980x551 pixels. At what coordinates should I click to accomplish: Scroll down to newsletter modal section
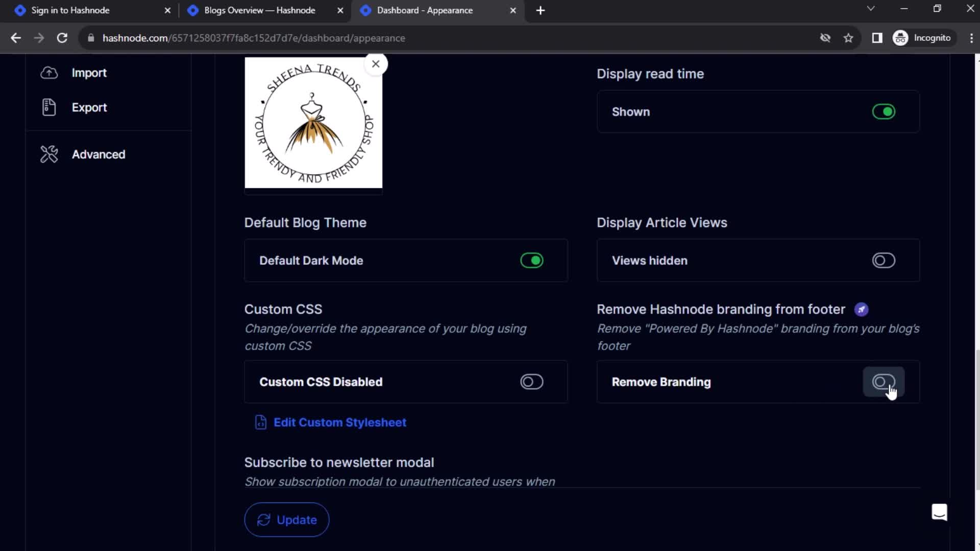pos(339,462)
